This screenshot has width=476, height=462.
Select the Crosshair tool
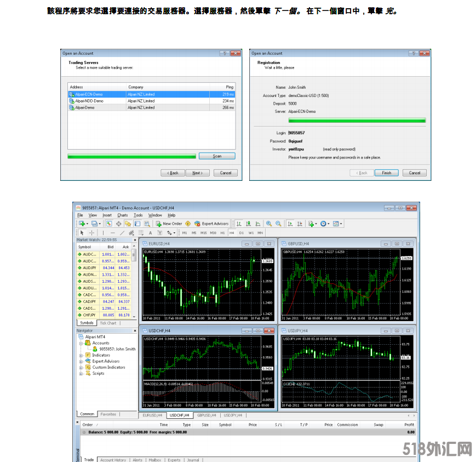point(91,233)
